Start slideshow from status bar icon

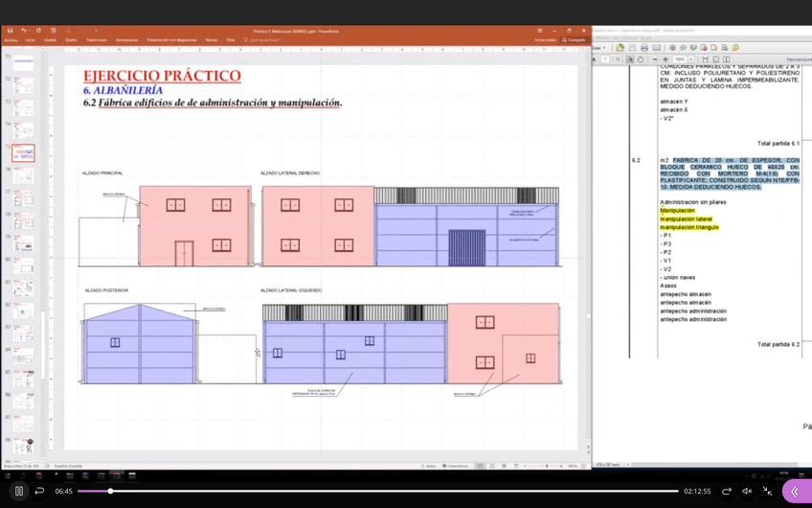click(x=516, y=466)
